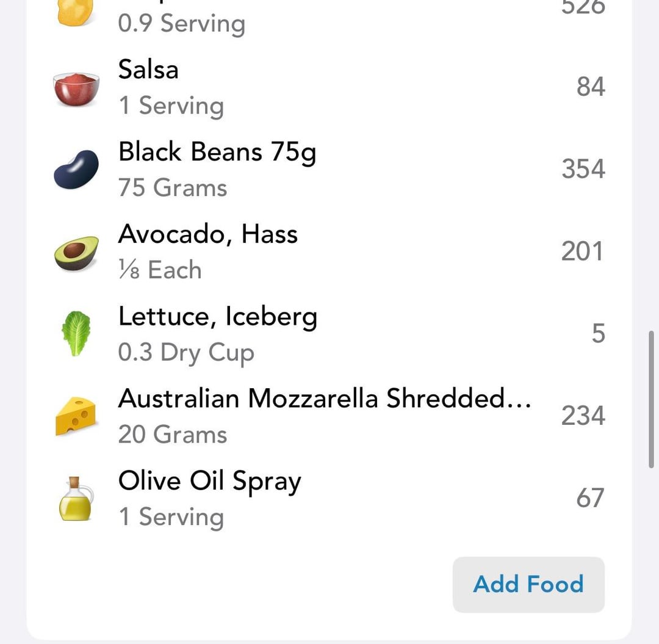The height and width of the screenshot is (644, 659).
Task: Open the Olive Oil Spray entry
Action: [209, 481]
